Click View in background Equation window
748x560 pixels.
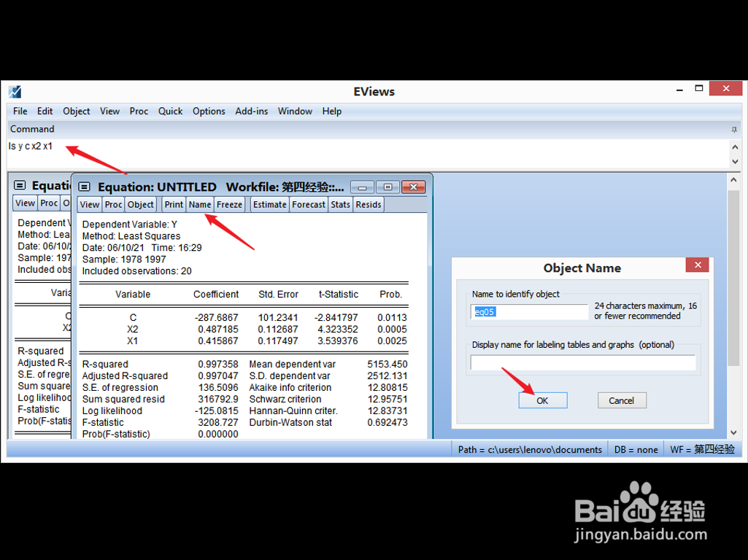tap(26, 203)
